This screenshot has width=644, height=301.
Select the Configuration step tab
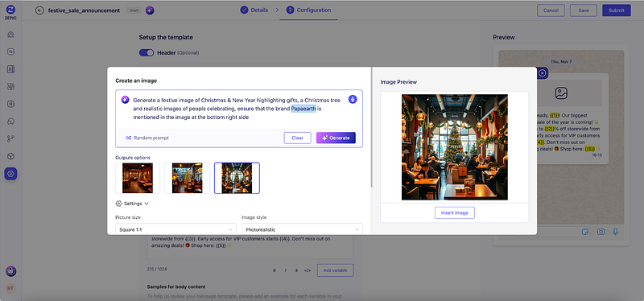click(x=308, y=10)
